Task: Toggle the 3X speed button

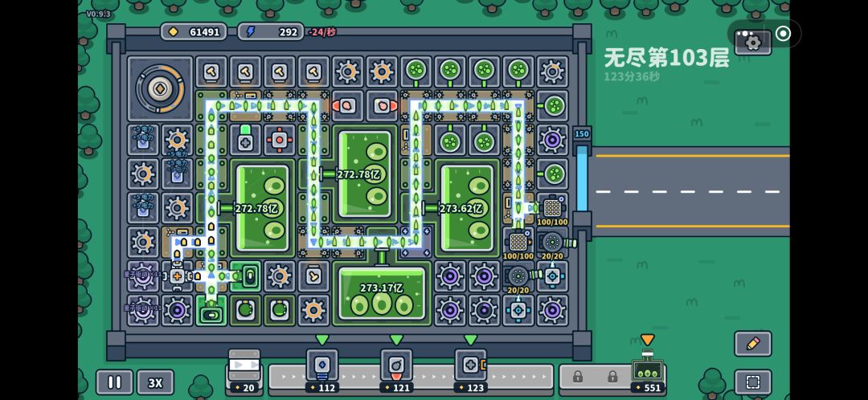Action: tap(156, 382)
